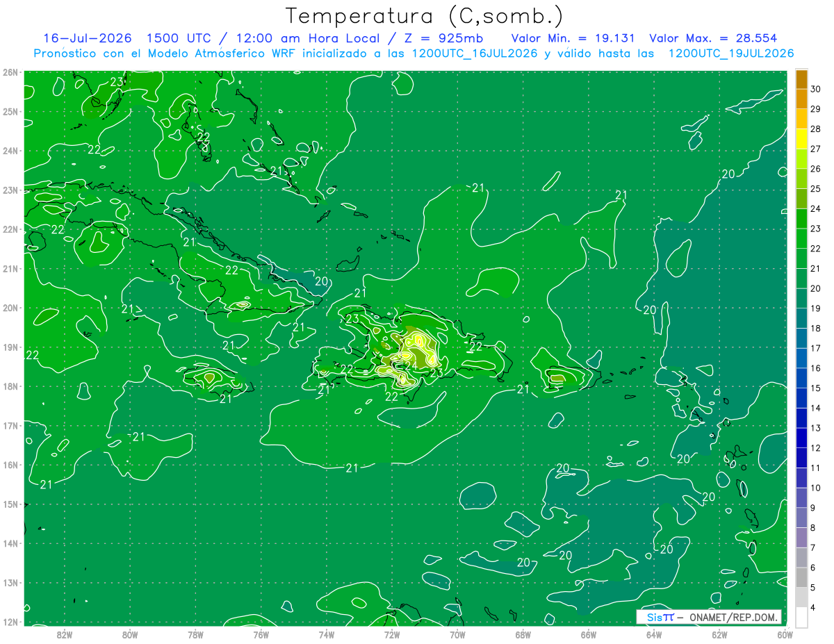
Task: Click the purple swatch between 8 and 9 on the scale
Action: pyautogui.click(x=801, y=518)
